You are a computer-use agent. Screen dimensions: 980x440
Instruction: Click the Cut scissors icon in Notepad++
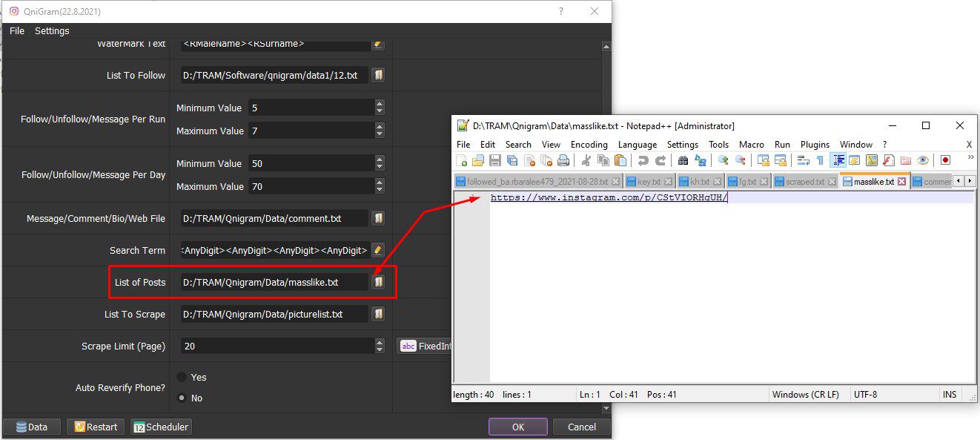(x=586, y=160)
